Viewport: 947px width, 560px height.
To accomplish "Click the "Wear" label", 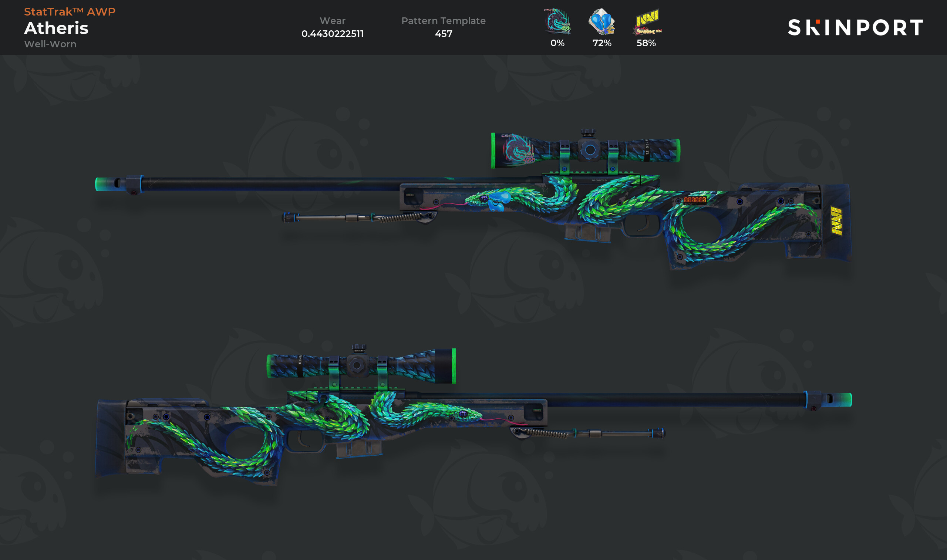I will point(333,21).
